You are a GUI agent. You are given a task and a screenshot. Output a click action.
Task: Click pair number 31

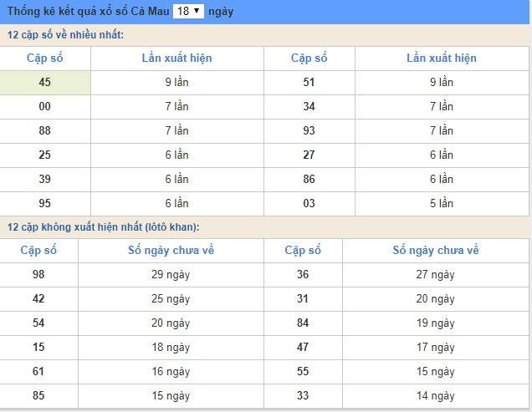point(303,298)
